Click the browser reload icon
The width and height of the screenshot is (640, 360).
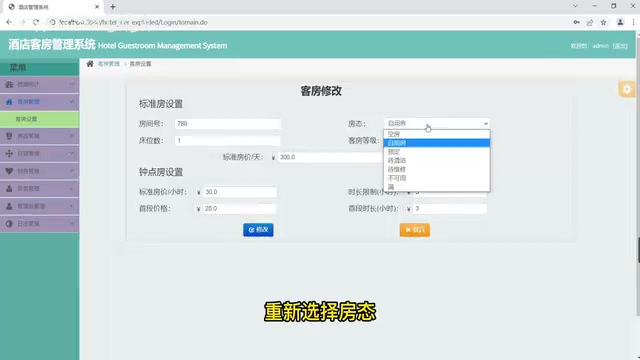click(36, 22)
